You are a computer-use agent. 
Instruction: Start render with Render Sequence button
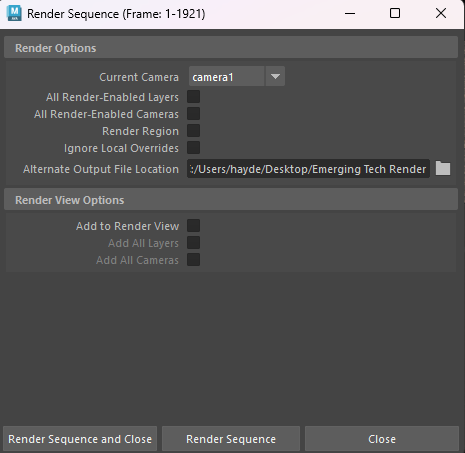pyautogui.click(x=231, y=439)
